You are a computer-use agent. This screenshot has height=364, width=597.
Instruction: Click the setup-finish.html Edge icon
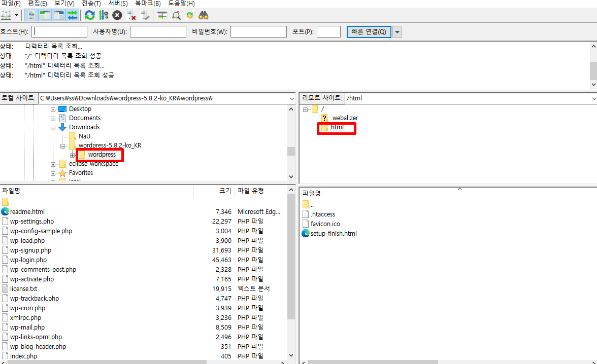pos(306,233)
